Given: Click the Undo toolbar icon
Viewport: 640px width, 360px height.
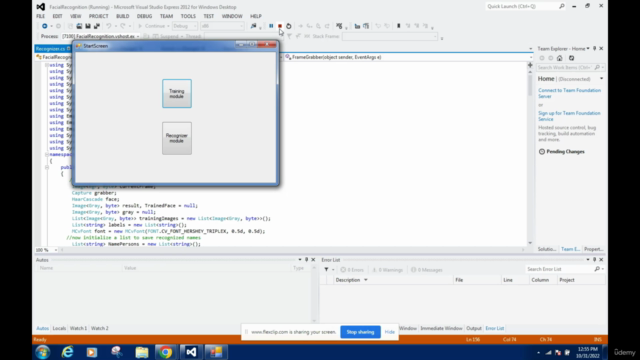Looking at the screenshot, I should [109, 26].
